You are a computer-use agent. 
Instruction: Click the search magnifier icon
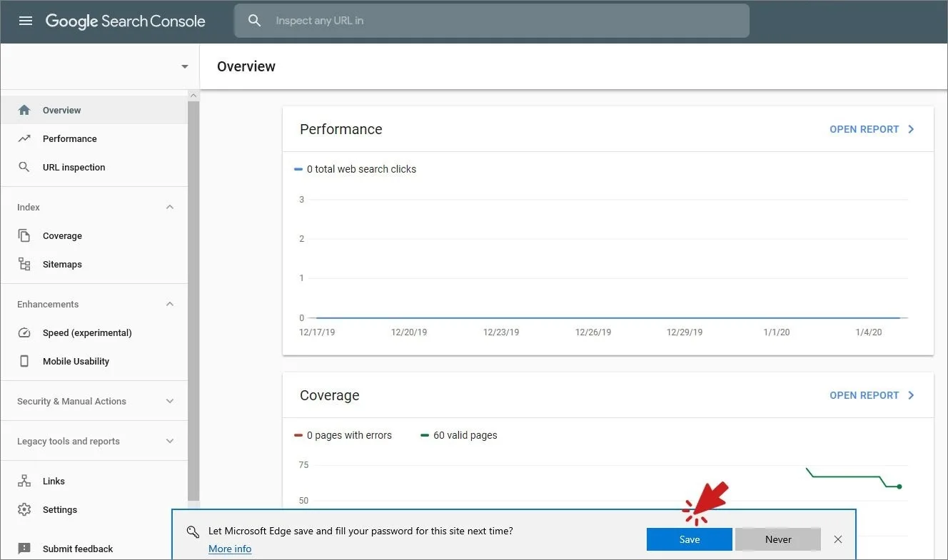(255, 21)
